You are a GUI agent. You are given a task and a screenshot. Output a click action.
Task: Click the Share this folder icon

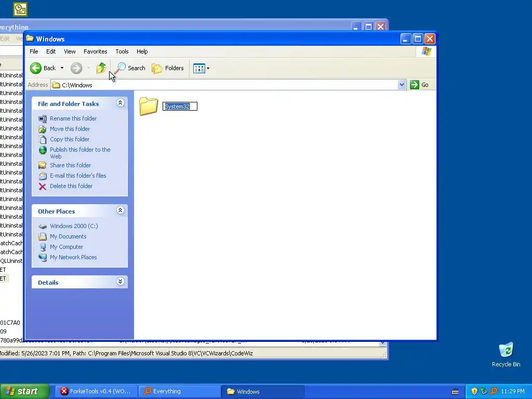tap(43, 165)
